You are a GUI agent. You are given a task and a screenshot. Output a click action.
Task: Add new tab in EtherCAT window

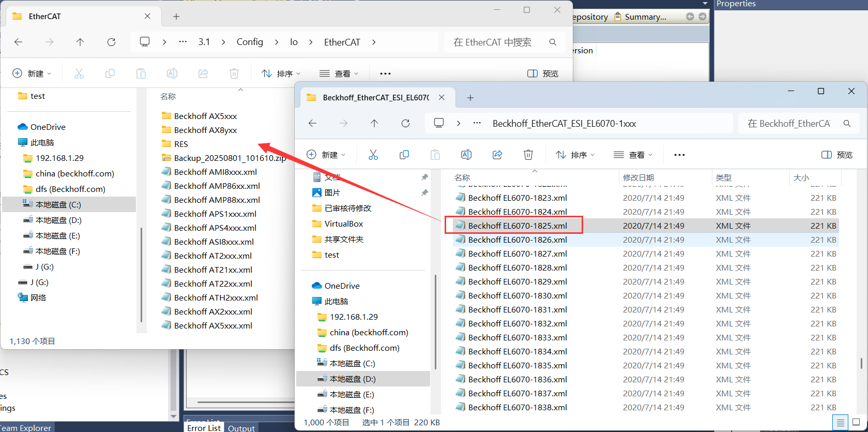coord(176,17)
